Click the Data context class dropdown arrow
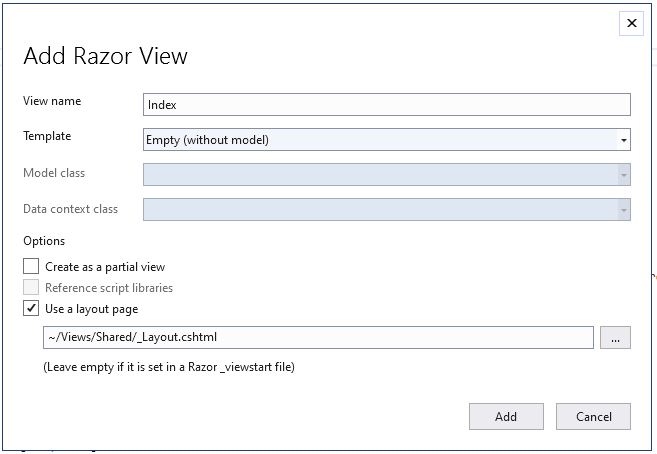Image resolution: width=657 pixels, height=454 pixels. pos(624,210)
